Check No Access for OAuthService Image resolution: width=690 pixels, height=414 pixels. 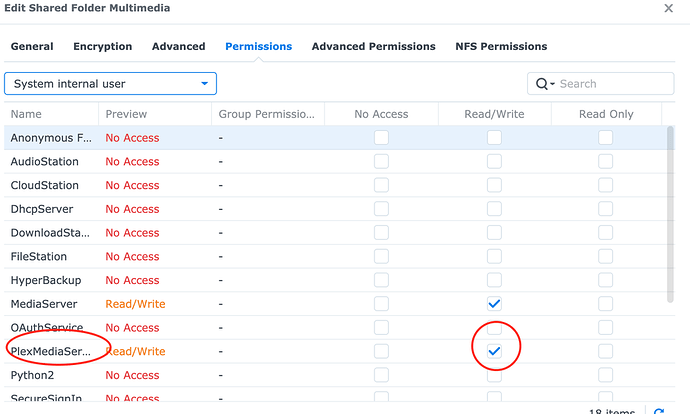(382, 328)
